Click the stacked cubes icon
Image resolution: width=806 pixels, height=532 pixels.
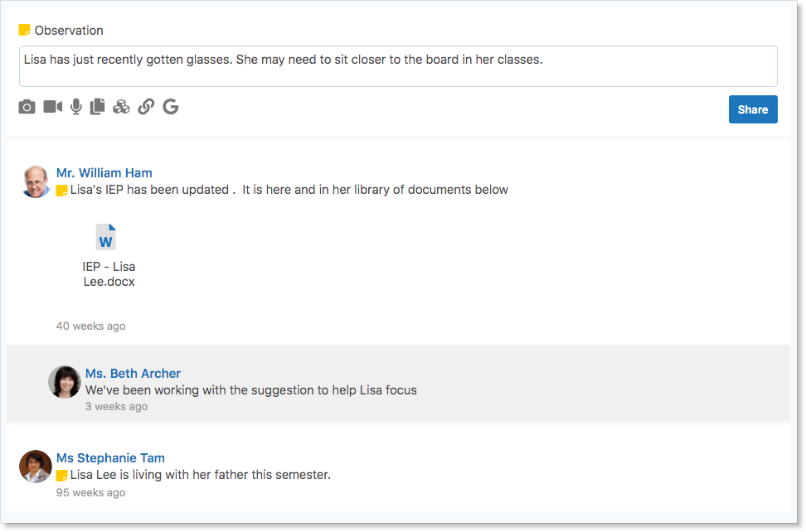(x=121, y=107)
